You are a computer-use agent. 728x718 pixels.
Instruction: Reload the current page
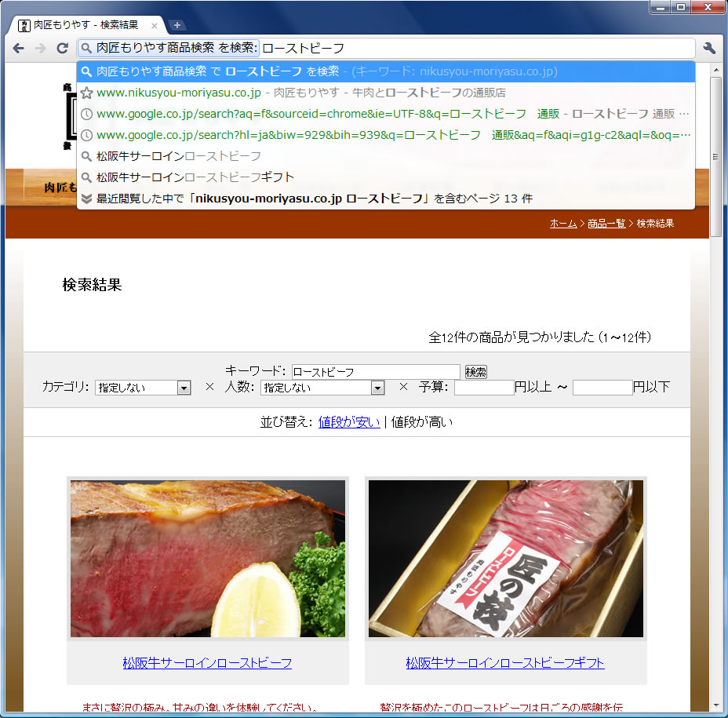pyautogui.click(x=62, y=48)
